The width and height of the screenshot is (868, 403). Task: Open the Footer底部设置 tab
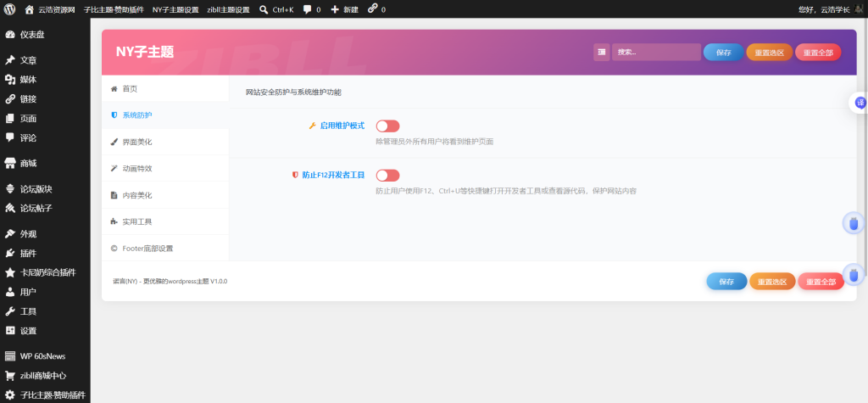point(165,249)
